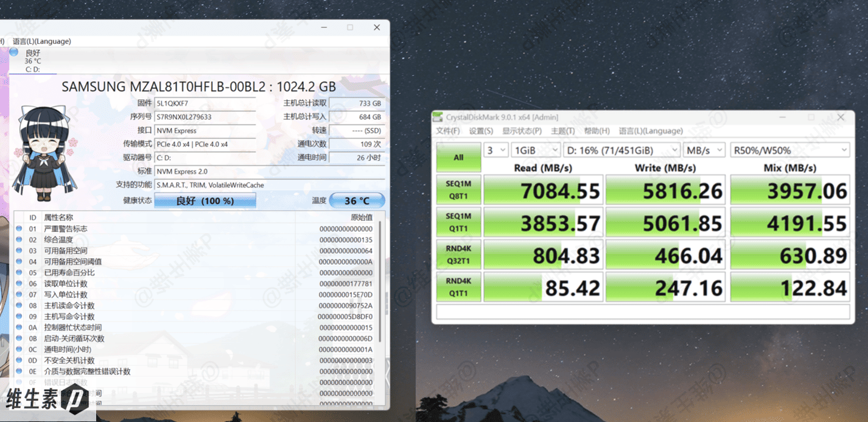Click the blue status dot for attribute 09
The image size is (868, 422).
tap(19, 317)
